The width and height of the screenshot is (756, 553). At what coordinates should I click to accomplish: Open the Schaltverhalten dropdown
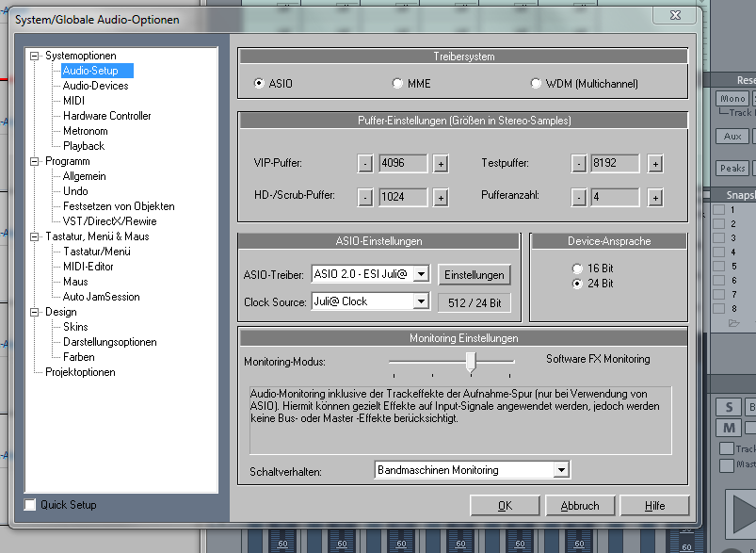click(x=561, y=470)
